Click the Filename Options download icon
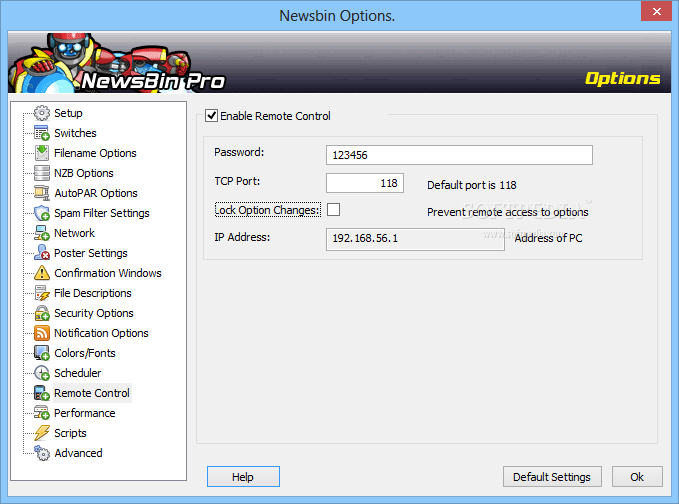Image resolution: width=679 pixels, height=504 pixels. coord(42,153)
